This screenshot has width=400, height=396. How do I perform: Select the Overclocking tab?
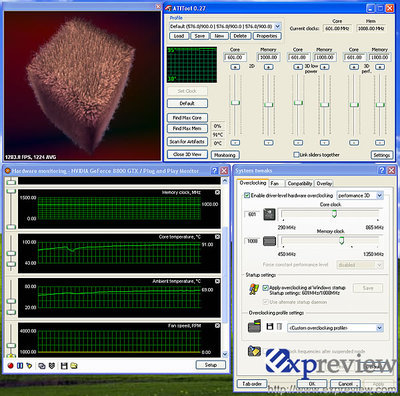click(253, 183)
